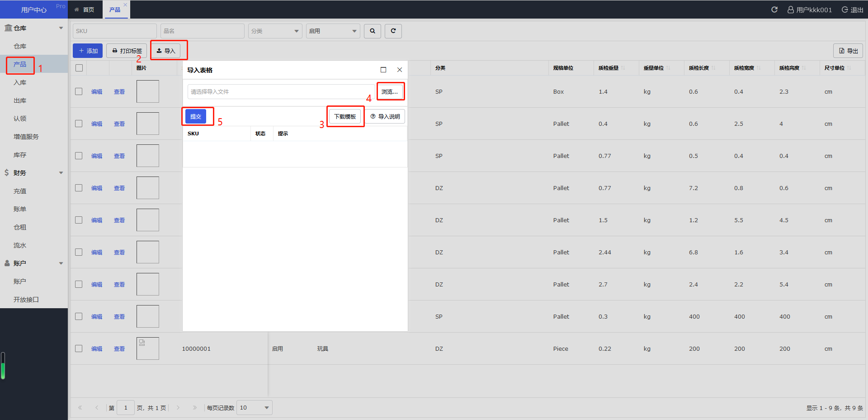
Task: Click the search magnifier button
Action: coord(373,31)
